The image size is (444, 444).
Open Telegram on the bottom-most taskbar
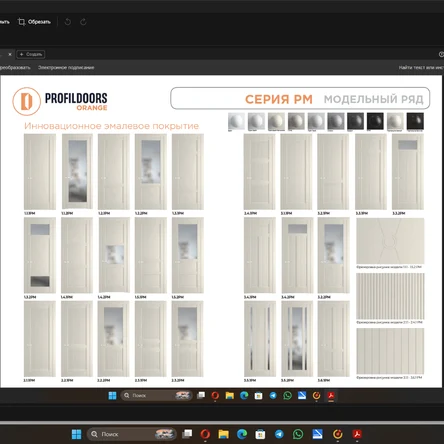click(x=279, y=434)
